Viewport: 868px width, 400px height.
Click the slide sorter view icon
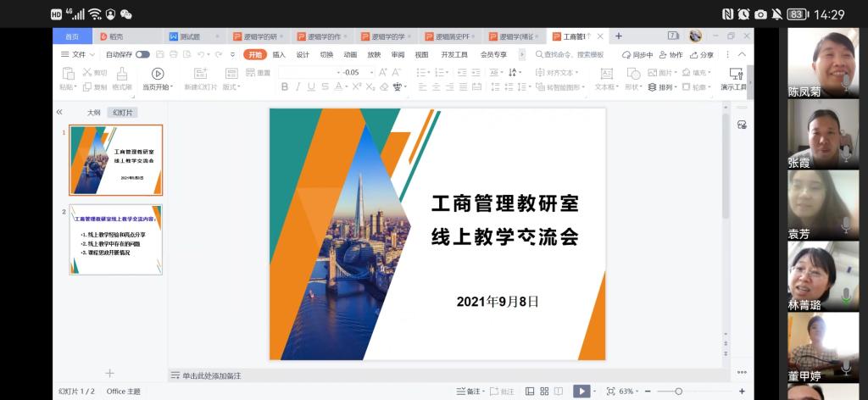pyautogui.click(x=542, y=392)
